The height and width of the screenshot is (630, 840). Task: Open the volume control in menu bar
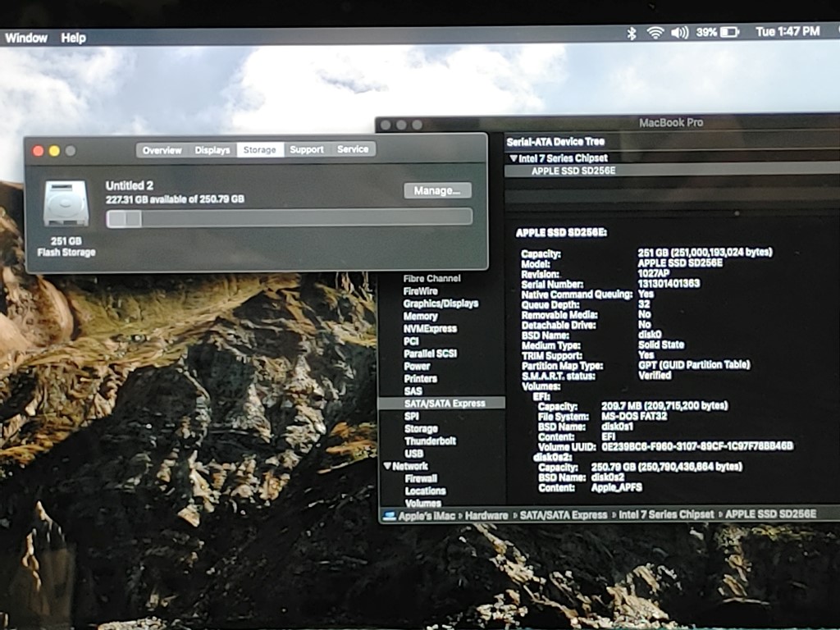[x=680, y=33]
